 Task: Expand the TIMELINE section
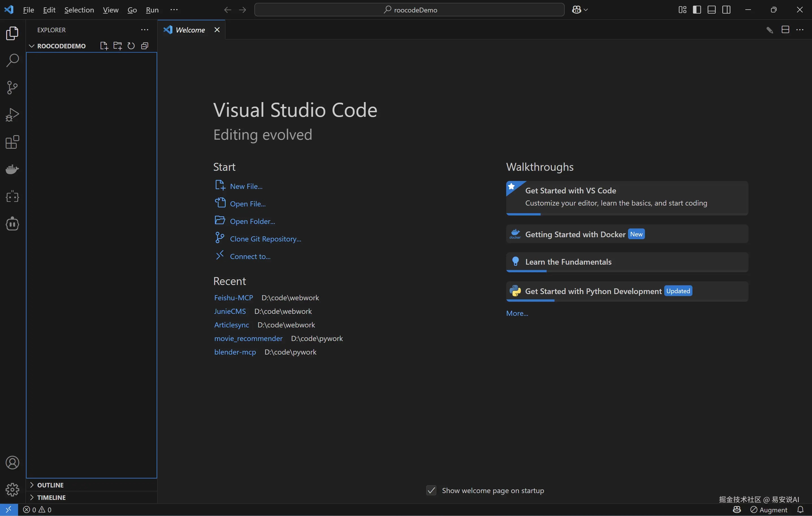pyautogui.click(x=51, y=497)
